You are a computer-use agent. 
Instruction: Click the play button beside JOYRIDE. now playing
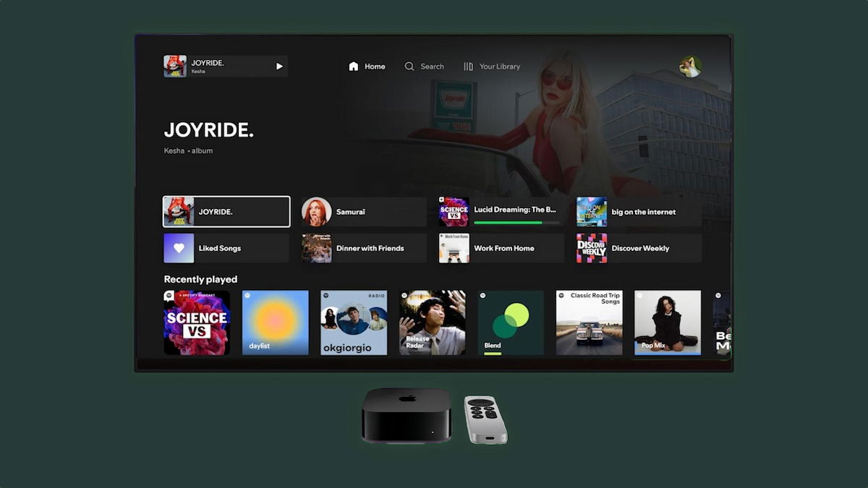click(x=279, y=67)
